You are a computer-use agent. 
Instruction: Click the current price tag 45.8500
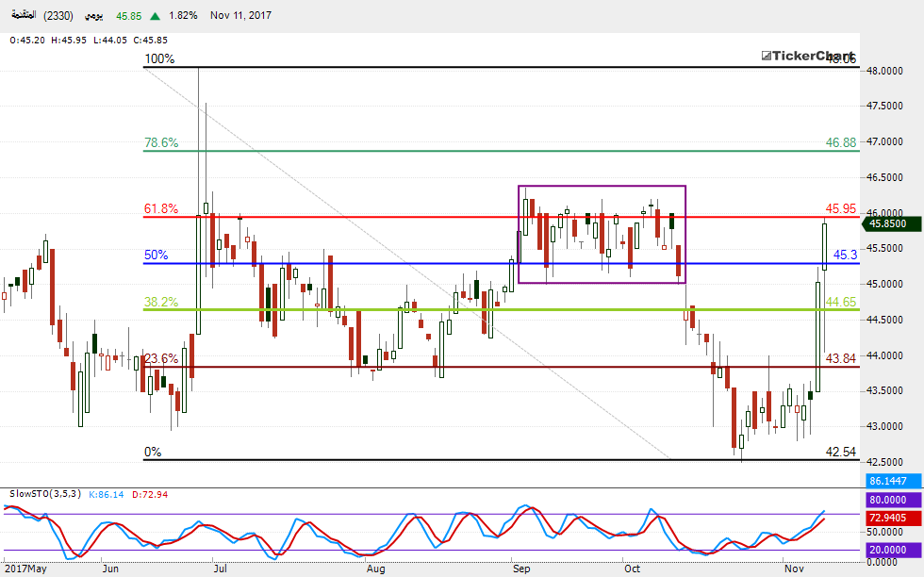888,223
